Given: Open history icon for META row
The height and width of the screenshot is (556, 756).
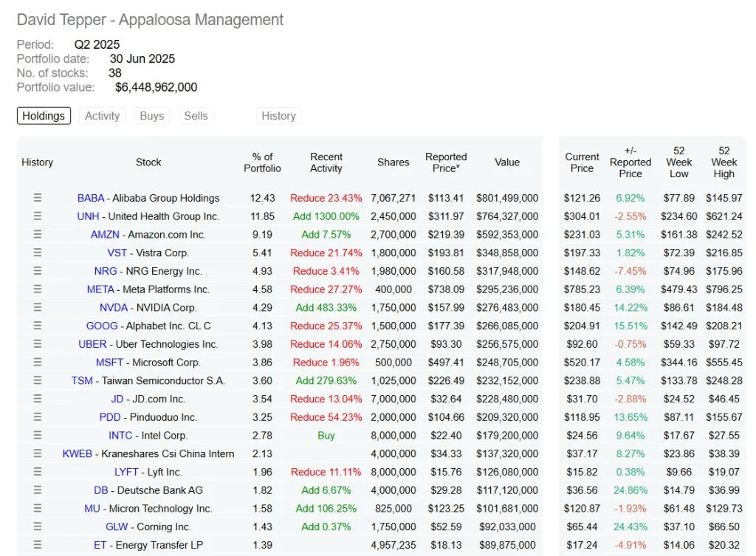Looking at the screenshot, I should [38, 289].
